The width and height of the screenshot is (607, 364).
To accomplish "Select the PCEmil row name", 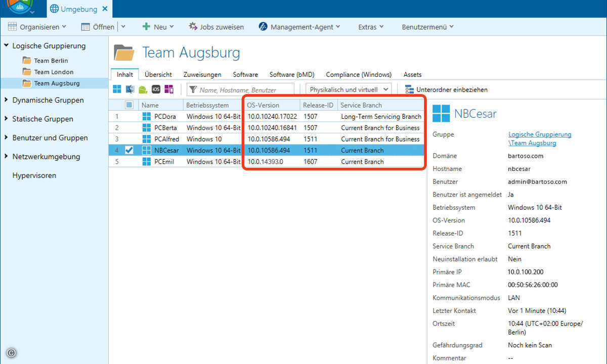I will tap(164, 162).
